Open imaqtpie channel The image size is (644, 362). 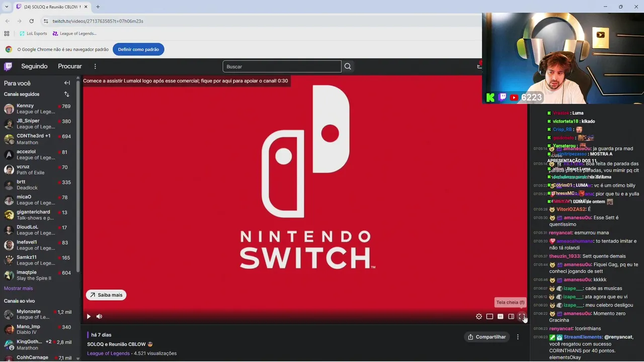click(x=39, y=275)
